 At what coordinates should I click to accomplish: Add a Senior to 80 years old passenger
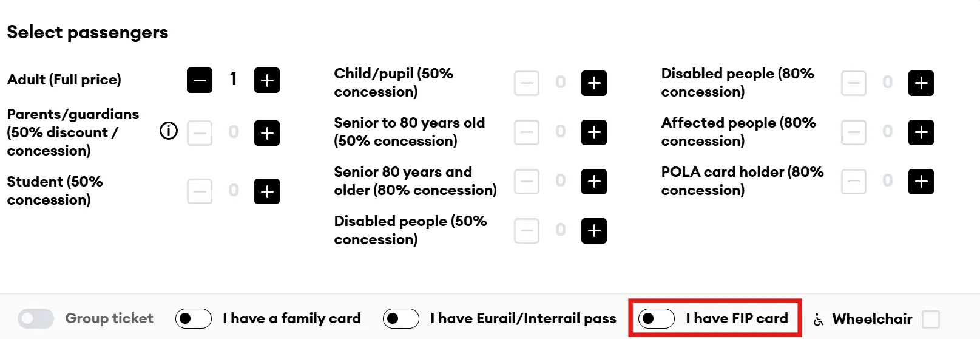(x=594, y=132)
